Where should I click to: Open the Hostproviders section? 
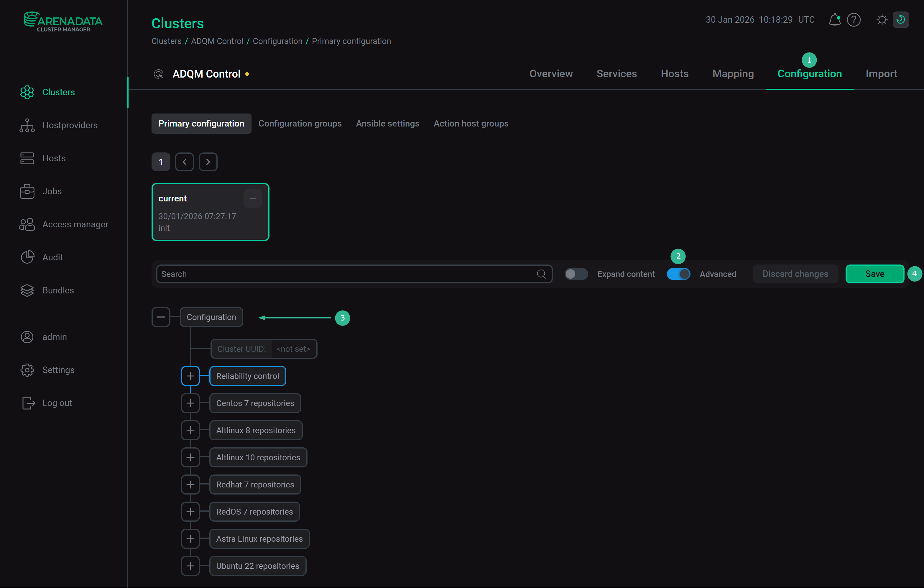coord(70,125)
